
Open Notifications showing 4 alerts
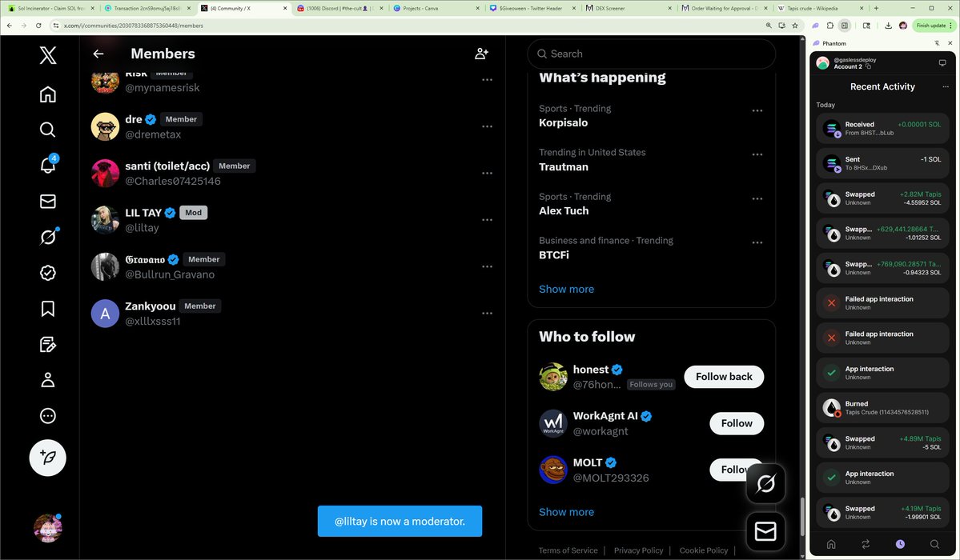pos(47,165)
